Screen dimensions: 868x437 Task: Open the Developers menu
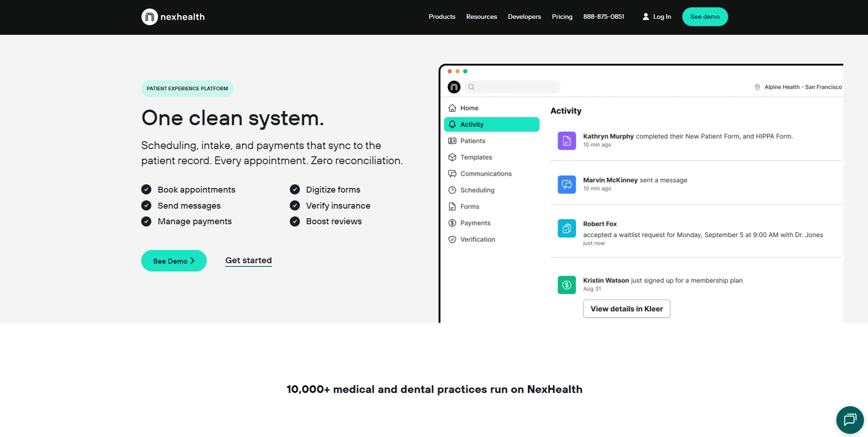525,17
